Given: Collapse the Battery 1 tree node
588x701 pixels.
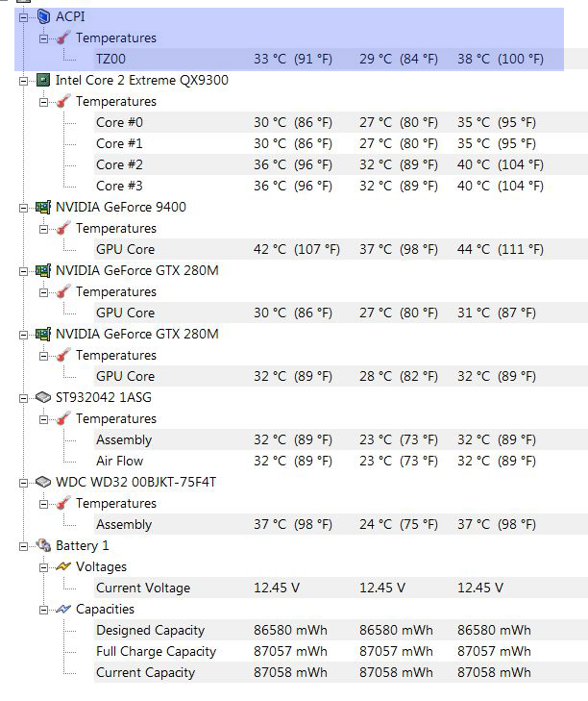Looking at the screenshot, I should click(24, 545).
